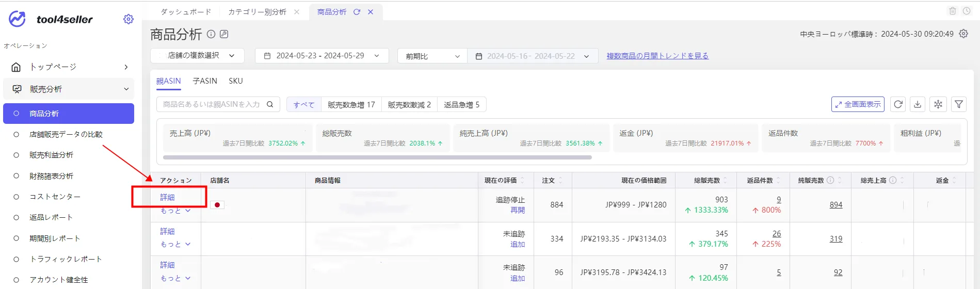Sort by 注文 column arrows
The image size is (980, 289).
point(560,180)
